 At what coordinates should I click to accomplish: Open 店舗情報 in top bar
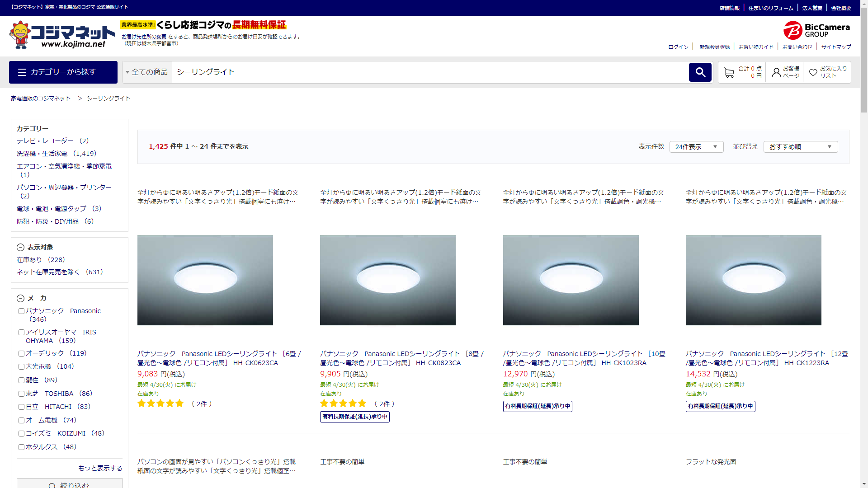click(x=729, y=8)
